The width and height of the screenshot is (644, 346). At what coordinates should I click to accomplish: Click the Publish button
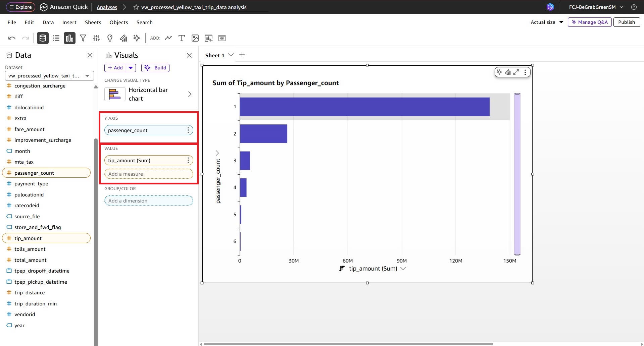click(x=627, y=22)
